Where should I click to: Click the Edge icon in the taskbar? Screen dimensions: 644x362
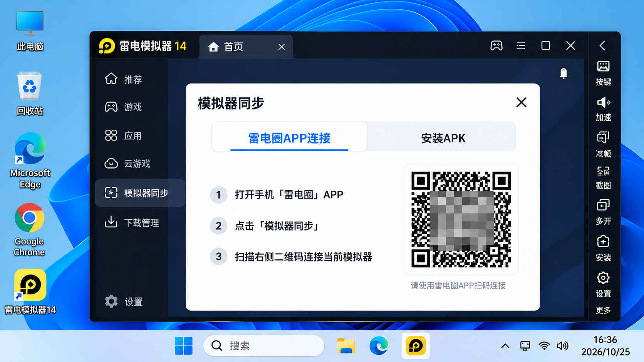coord(379,346)
